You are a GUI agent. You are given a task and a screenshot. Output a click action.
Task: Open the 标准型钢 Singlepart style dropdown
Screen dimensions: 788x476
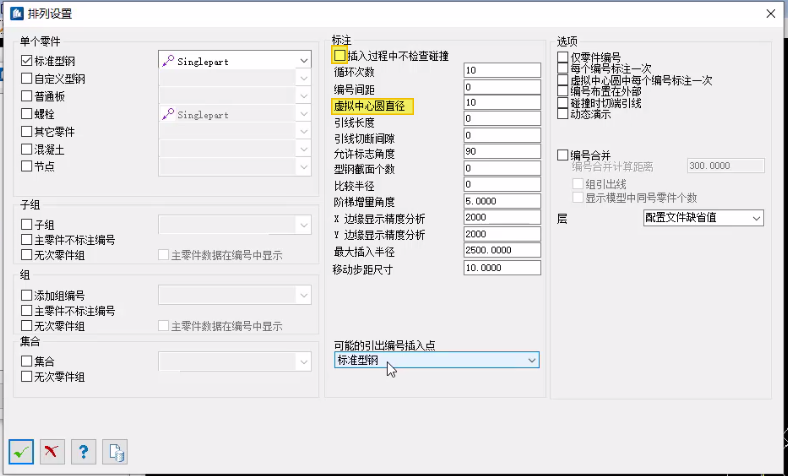[235, 61]
